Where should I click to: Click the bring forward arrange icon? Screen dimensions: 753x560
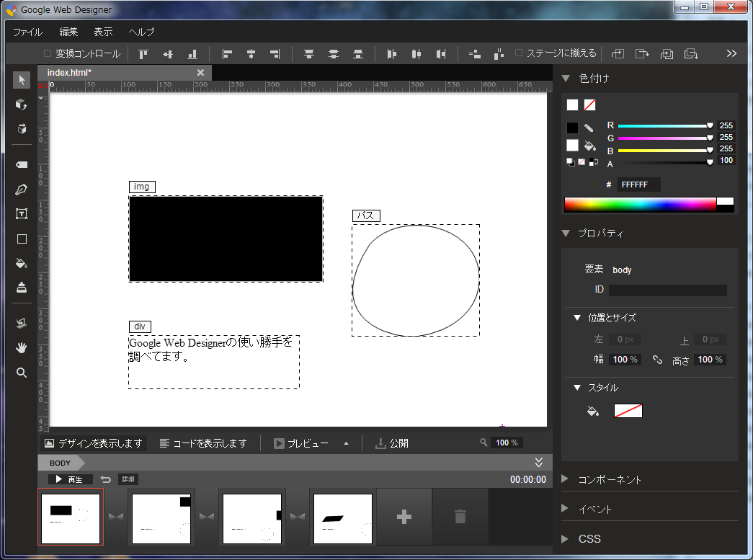[618, 54]
